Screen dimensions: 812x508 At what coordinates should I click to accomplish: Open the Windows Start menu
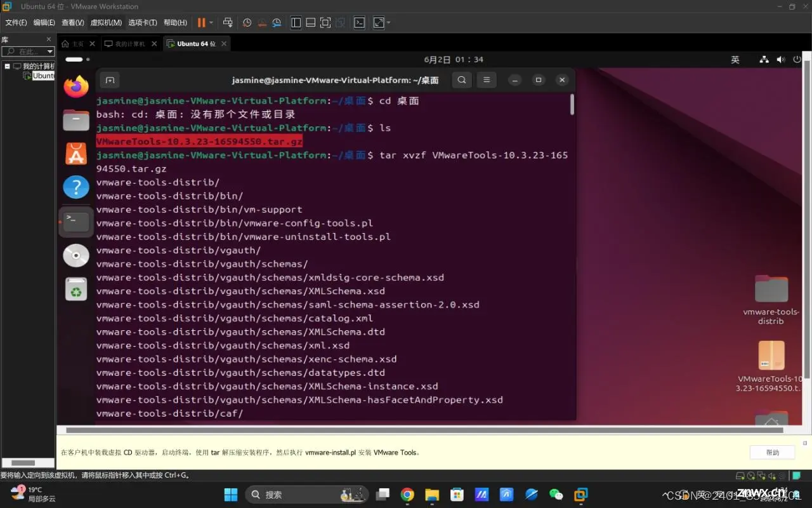(x=231, y=494)
